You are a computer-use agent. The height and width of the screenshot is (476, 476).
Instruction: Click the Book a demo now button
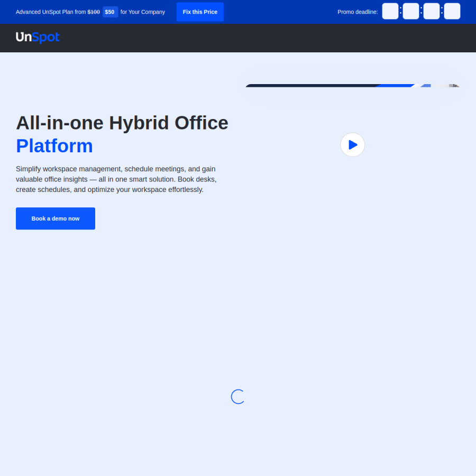[x=56, y=218]
